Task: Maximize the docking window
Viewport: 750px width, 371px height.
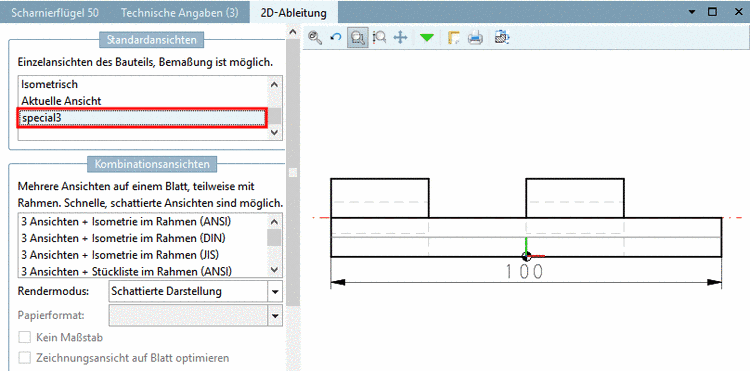Action: (713, 12)
